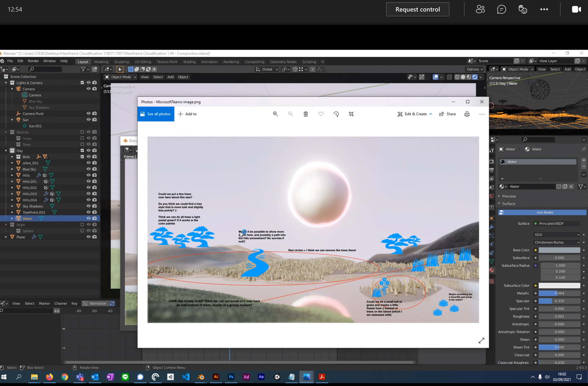The image size is (588, 386).
Task: Open Christensen-Burley subsurface method dropdown
Action: pos(557,242)
